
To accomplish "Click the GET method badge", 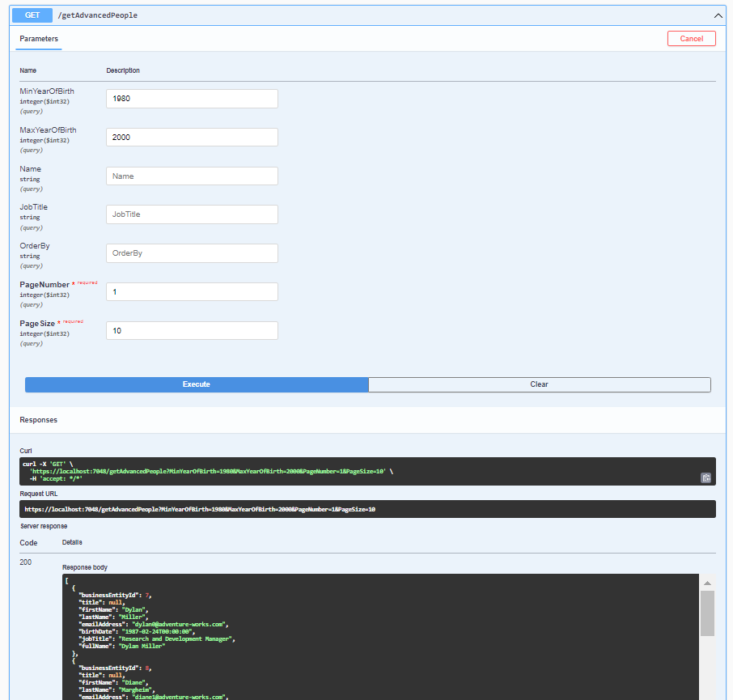I will pyautogui.click(x=32, y=15).
